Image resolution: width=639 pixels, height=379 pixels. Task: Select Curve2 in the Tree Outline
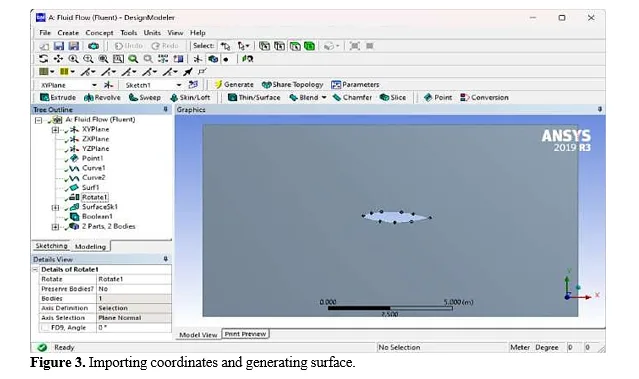pyautogui.click(x=94, y=178)
